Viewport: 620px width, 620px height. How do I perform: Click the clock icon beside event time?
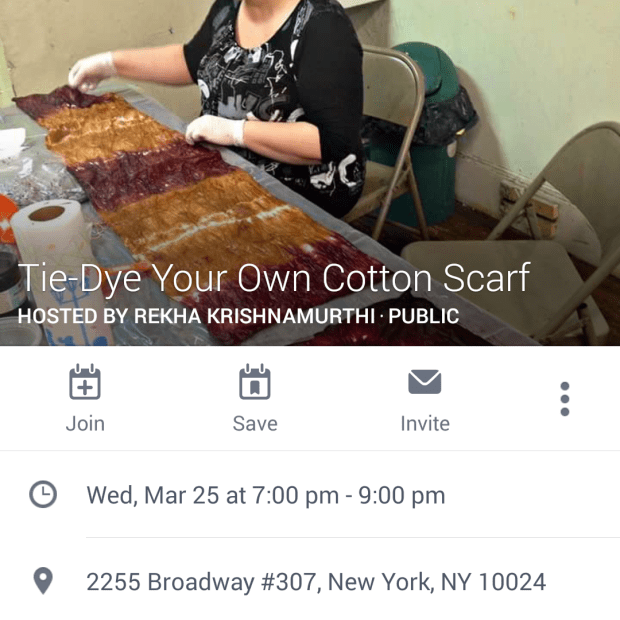43,494
